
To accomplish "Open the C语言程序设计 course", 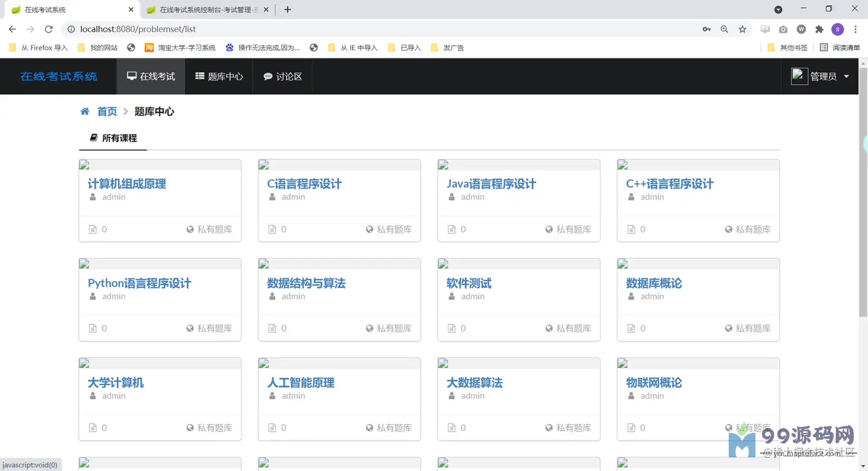I will coord(304,184).
